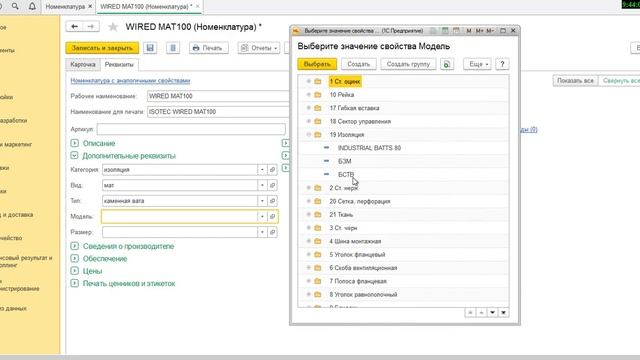The width and height of the screenshot is (640, 360).
Task: Expand the Описание section
Action: [x=74, y=143]
